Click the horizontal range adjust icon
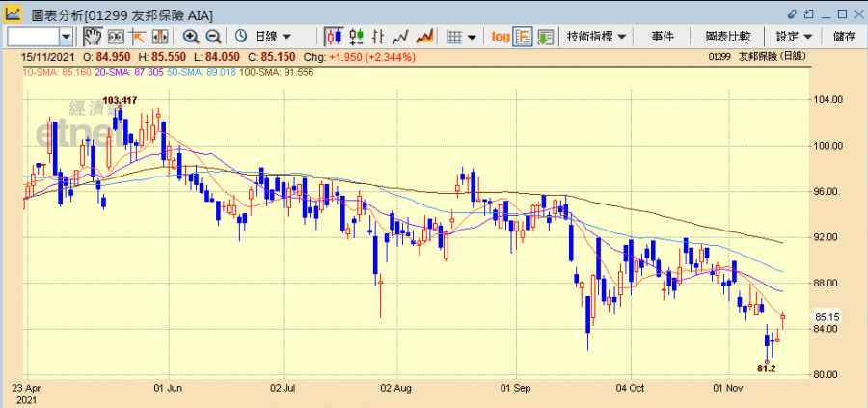 click(x=158, y=36)
